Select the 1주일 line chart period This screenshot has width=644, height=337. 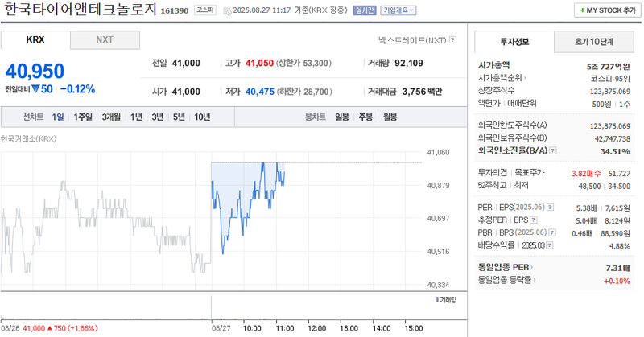[83, 117]
